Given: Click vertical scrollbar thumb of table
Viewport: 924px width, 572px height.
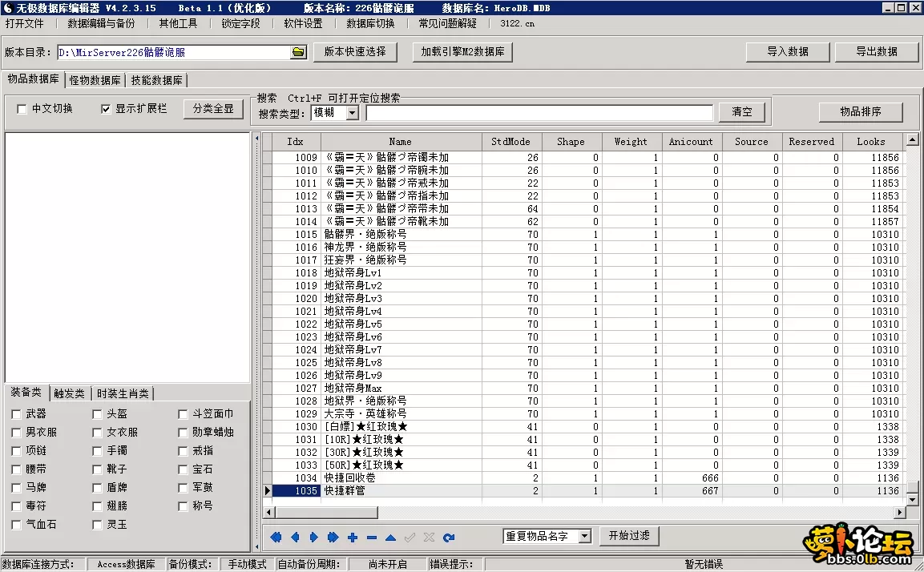Looking at the screenshot, I should [912, 487].
